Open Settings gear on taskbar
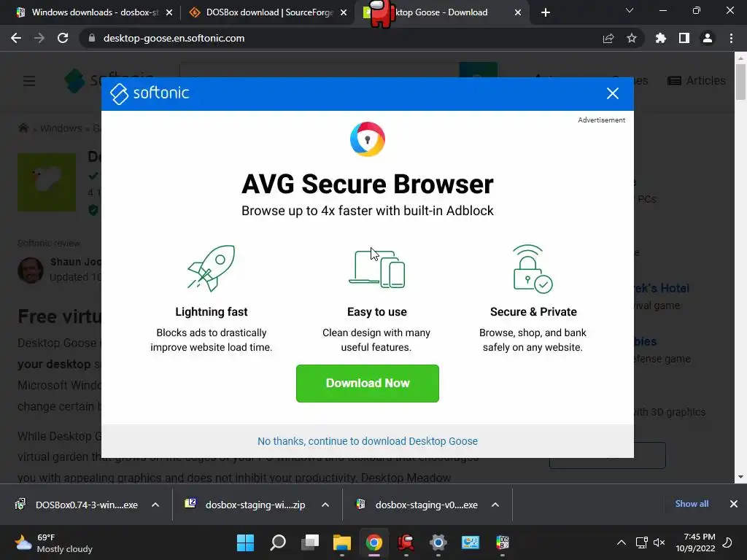This screenshot has width=747, height=560. (x=438, y=542)
